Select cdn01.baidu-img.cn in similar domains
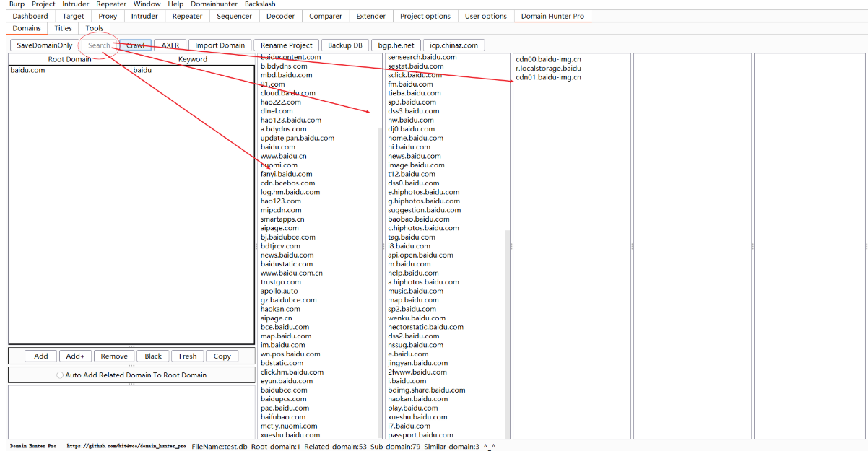Screen dimensions: 868x451 tap(548, 77)
